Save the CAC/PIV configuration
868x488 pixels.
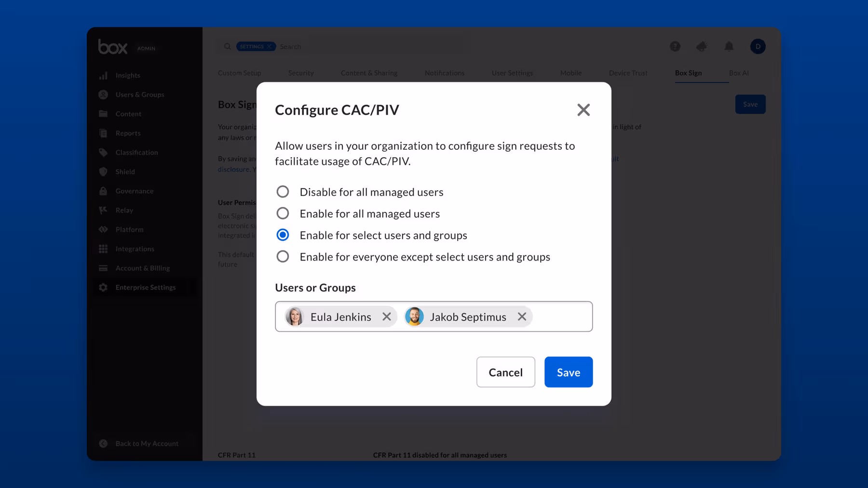pos(568,372)
